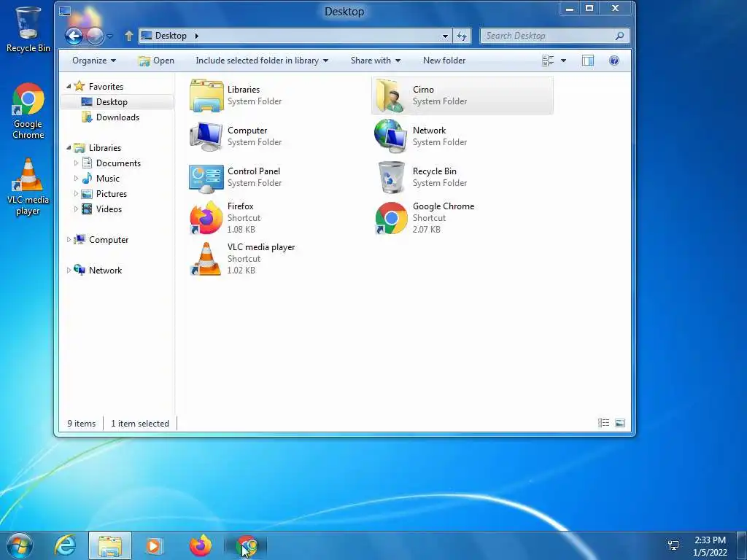This screenshot has width=747, height=560.
Task: Open the recent pages dropdown arrow
Action: tap(110, 36)
